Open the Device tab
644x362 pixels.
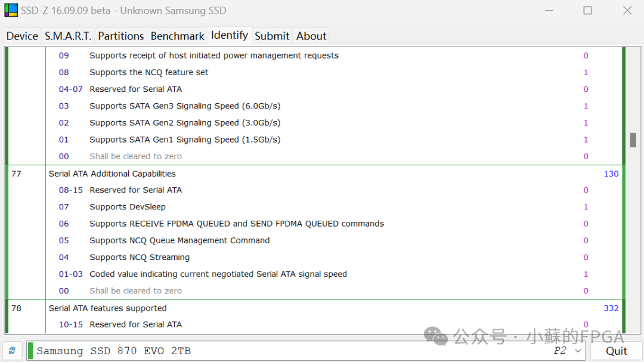[22, 36]
